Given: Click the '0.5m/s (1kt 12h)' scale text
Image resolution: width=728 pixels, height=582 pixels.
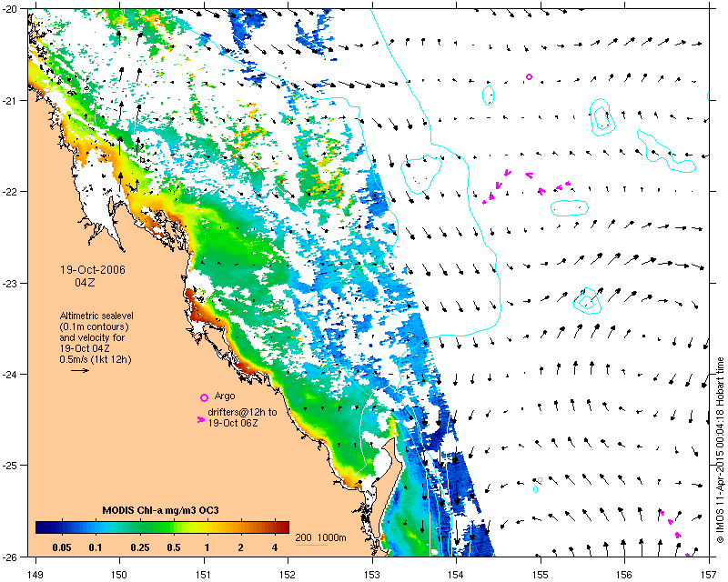Looking at the screenshot, I should pos(96,359).
